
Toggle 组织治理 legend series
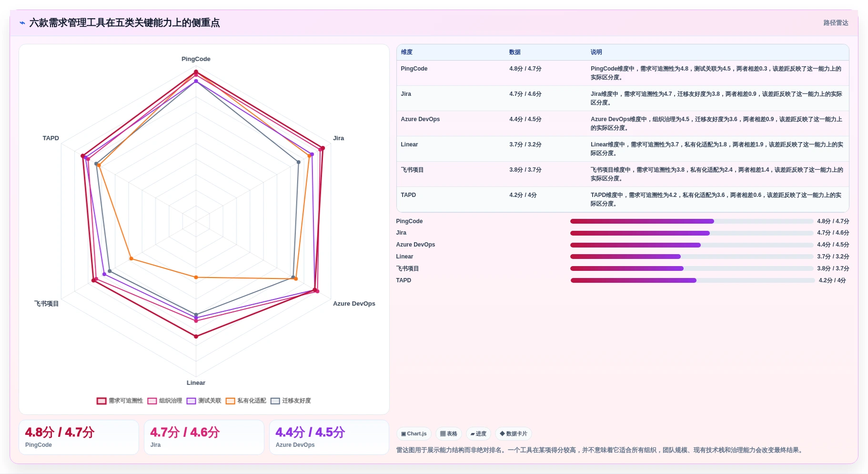click(x=165, y=401)
